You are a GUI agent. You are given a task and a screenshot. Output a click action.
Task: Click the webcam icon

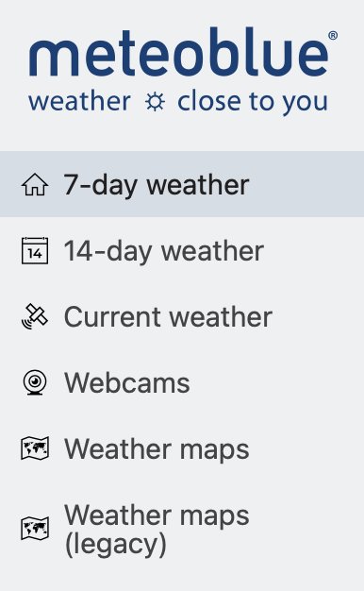click(x=35, y=382)
